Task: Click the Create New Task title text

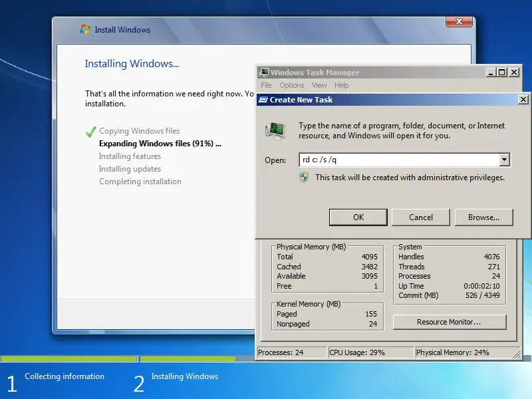Action: coord(301,100)
